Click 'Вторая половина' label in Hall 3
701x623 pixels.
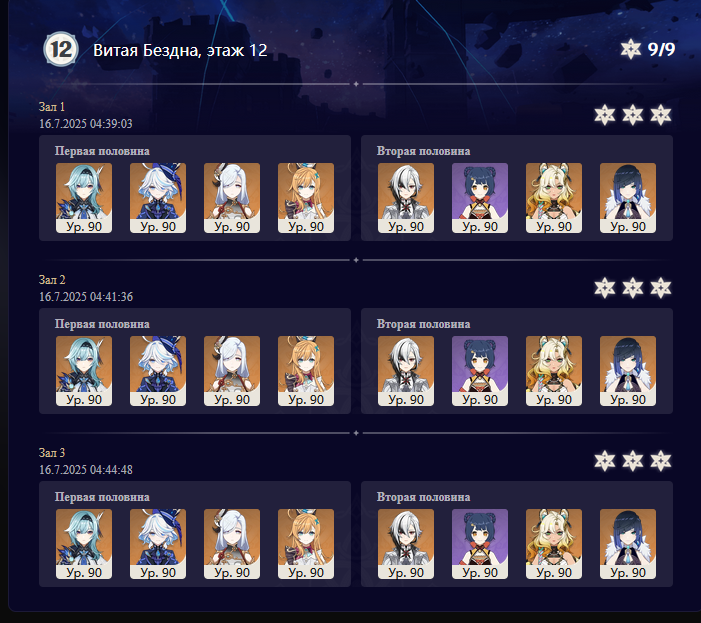click(x=423, y=497)
